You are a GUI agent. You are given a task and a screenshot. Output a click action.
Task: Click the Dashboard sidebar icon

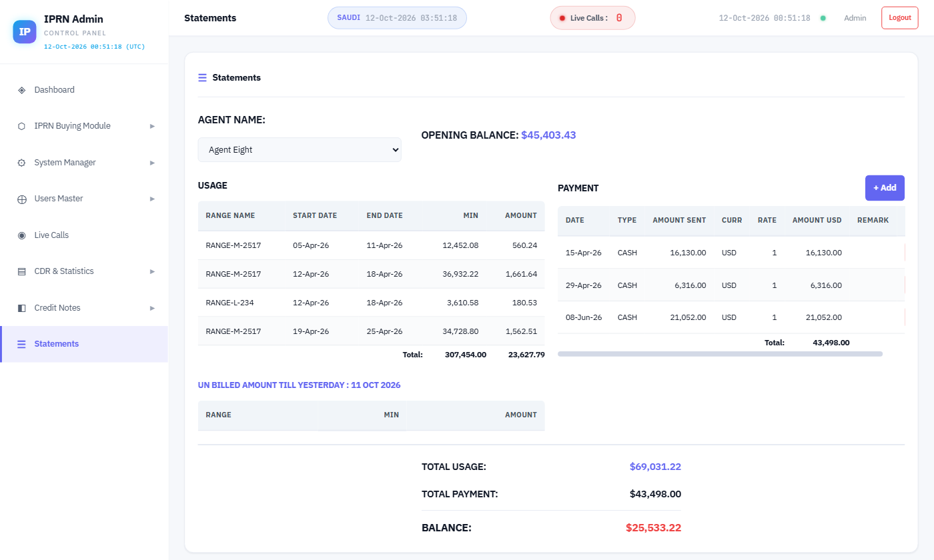(x=21, y=90)
